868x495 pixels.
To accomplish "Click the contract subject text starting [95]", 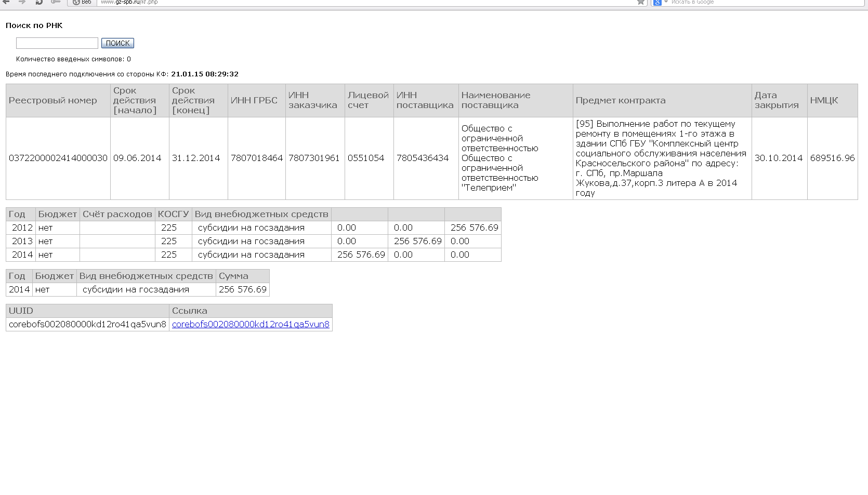I will (661, 158).
